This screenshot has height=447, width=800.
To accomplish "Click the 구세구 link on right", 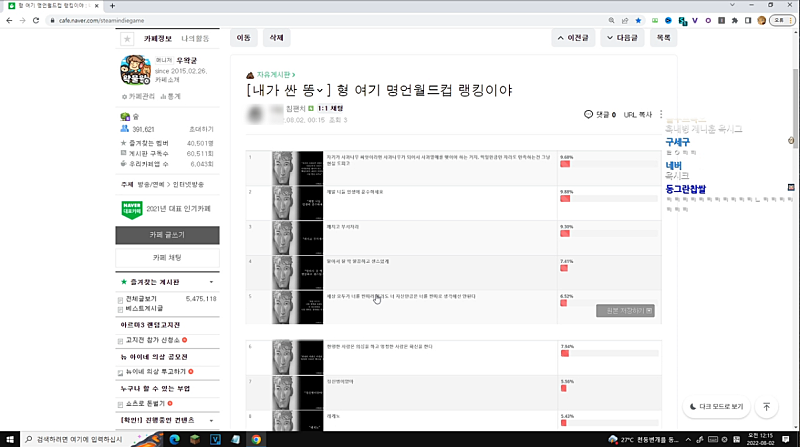I will pos(678,142).
